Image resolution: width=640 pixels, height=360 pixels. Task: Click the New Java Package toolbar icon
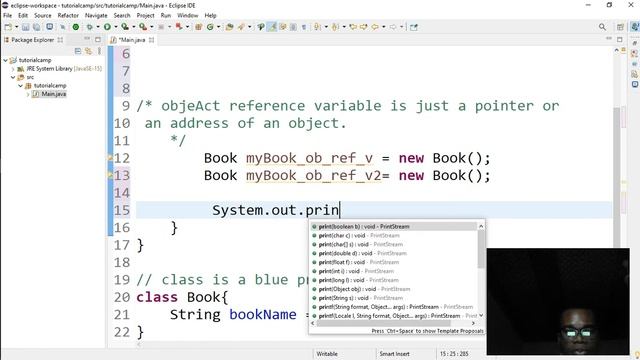coord(199,27)
